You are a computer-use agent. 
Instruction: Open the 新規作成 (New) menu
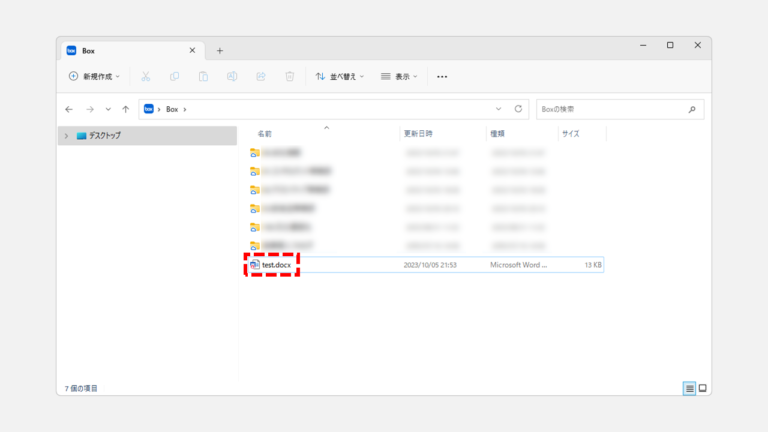click(x=94, y=76)
